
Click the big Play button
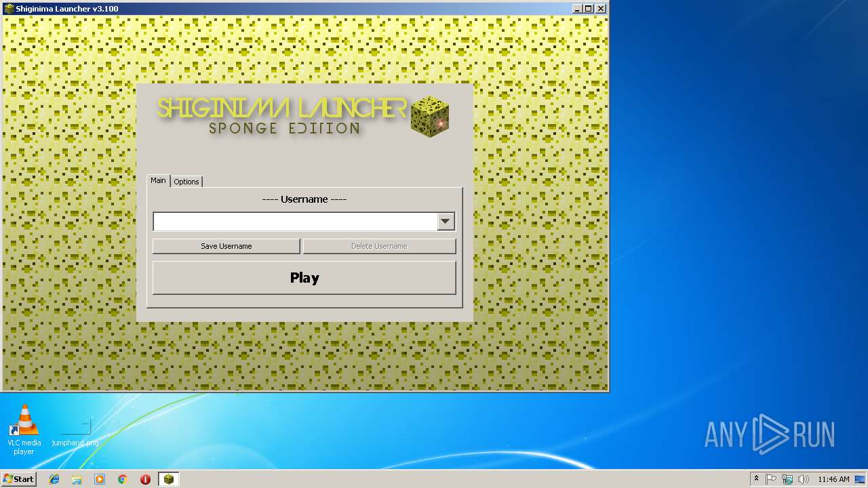(304, 278)
